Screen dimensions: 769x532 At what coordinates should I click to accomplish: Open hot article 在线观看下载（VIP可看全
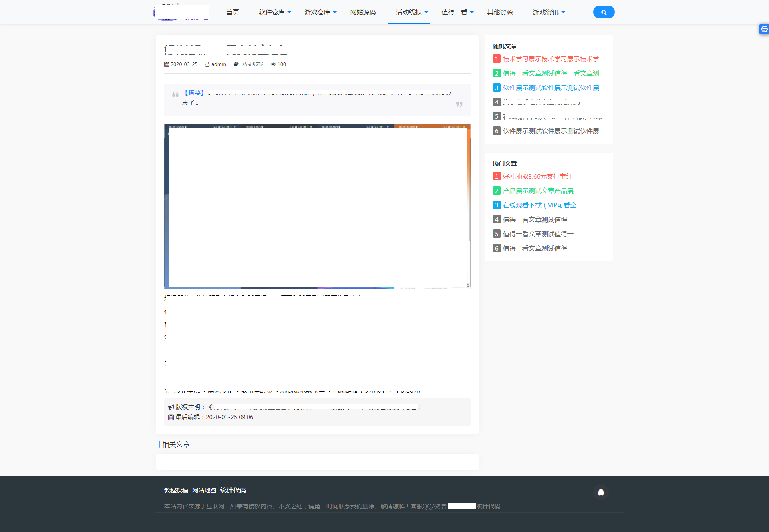[539, 205]
